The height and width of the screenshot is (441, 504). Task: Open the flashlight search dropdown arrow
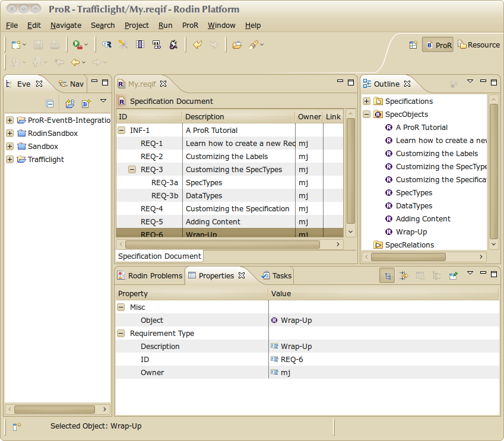point(262,45)
